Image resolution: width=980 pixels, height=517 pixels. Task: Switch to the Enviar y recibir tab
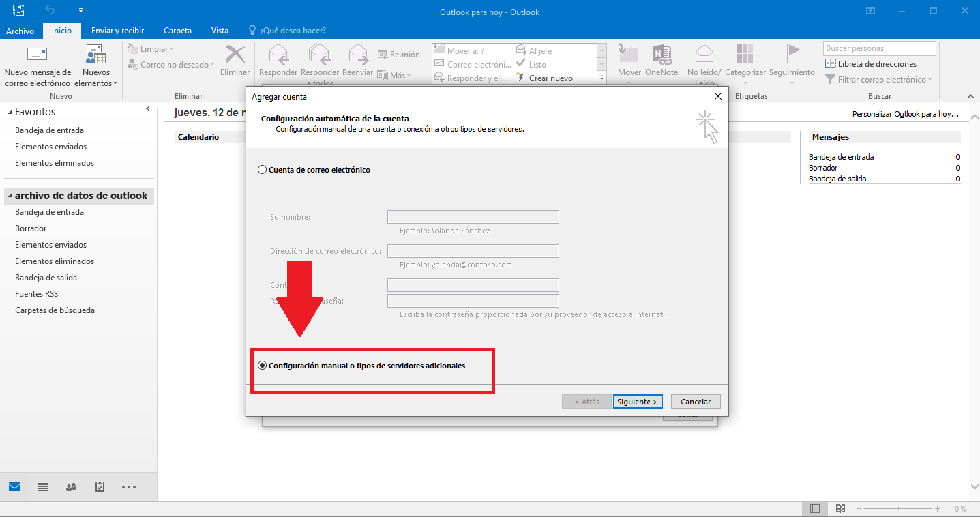pyautogui.click(x=117, y=31)
